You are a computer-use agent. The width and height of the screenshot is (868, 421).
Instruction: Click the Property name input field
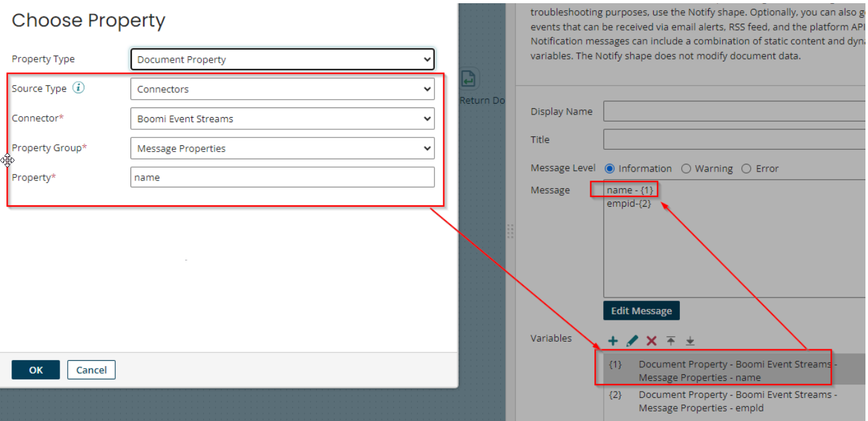point(282,177)
